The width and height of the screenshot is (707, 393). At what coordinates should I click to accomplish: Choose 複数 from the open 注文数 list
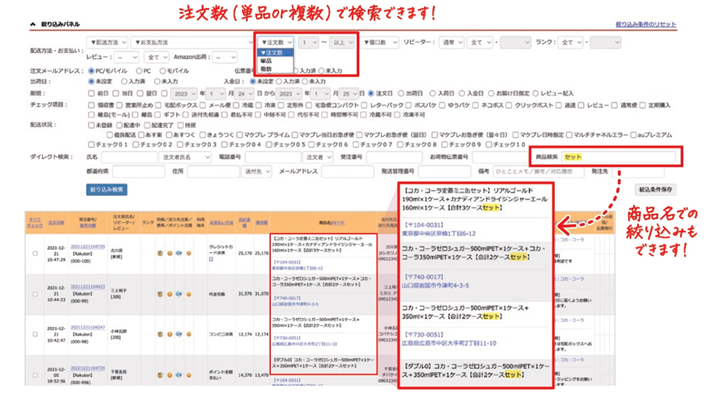(275, 69)
